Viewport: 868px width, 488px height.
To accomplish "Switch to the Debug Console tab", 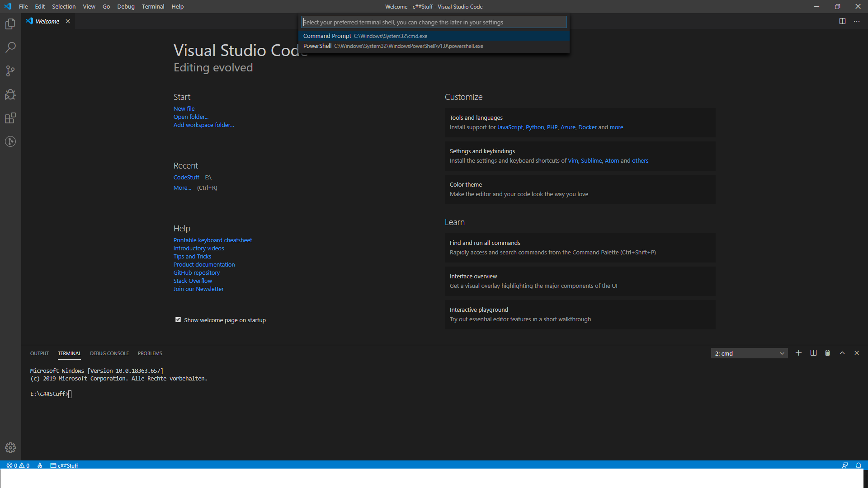I will coord(109,353).
